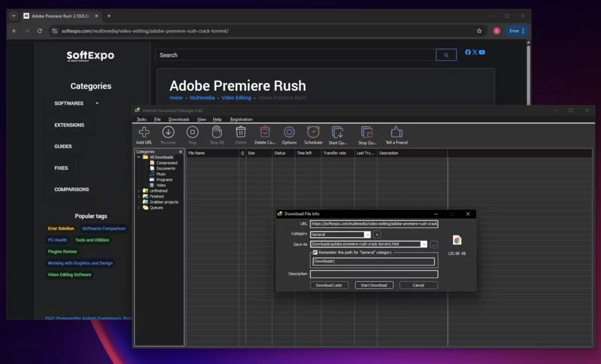Image resolution: width=601 pixels, height=364 pixels.
Task: Open the Category dropdown in Download File Info
Action: [x=367, y=234]
